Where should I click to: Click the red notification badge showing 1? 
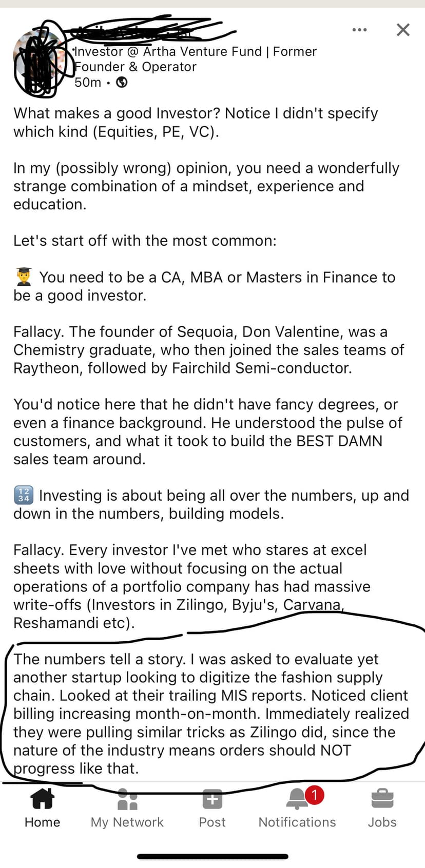pyautogui.click(x=314, y=795)
